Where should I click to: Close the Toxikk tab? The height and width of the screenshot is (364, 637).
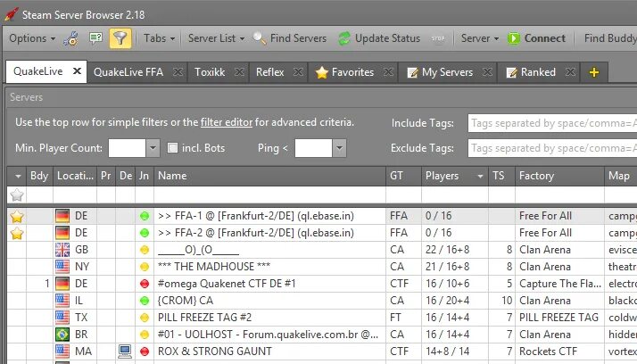[x=239, y=72]
